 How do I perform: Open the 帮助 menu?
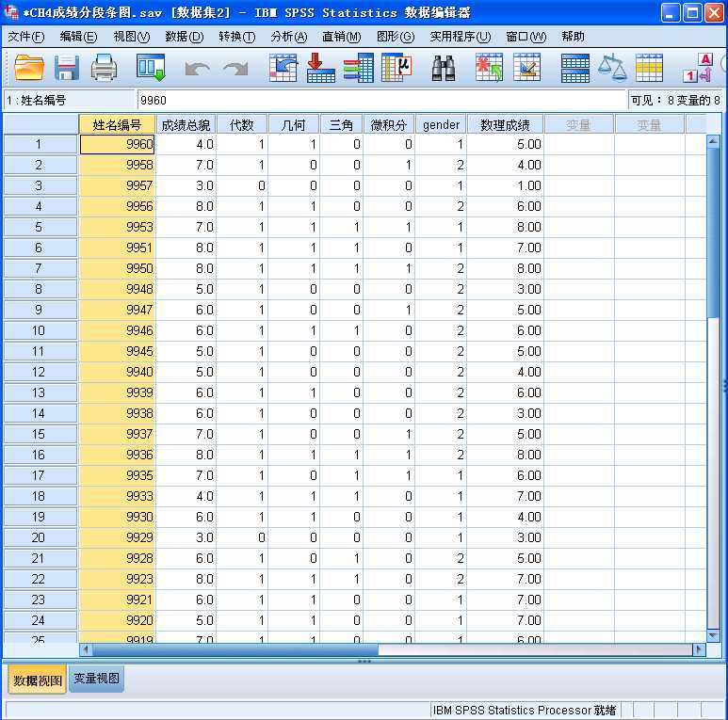click(x=573, y=37)
